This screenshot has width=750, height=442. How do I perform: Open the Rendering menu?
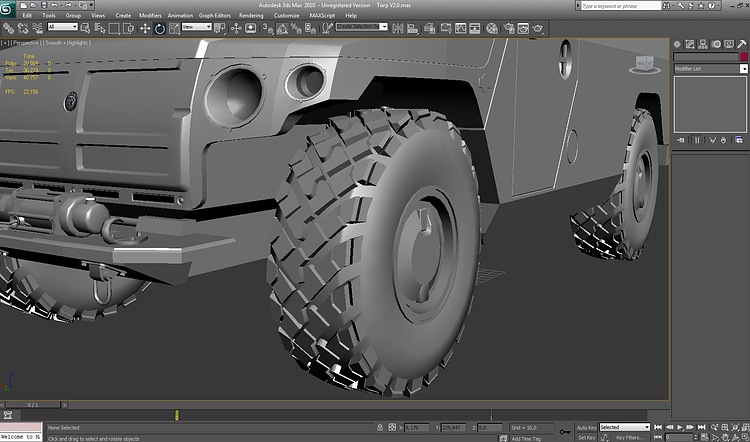pos(251,15)
